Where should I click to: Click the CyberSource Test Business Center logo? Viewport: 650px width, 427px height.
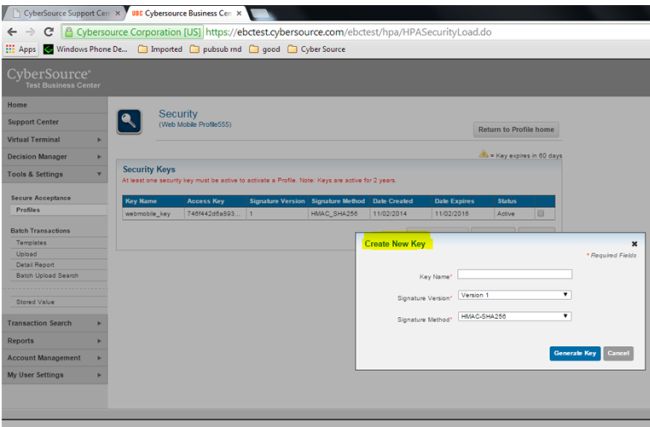point(54,78)
